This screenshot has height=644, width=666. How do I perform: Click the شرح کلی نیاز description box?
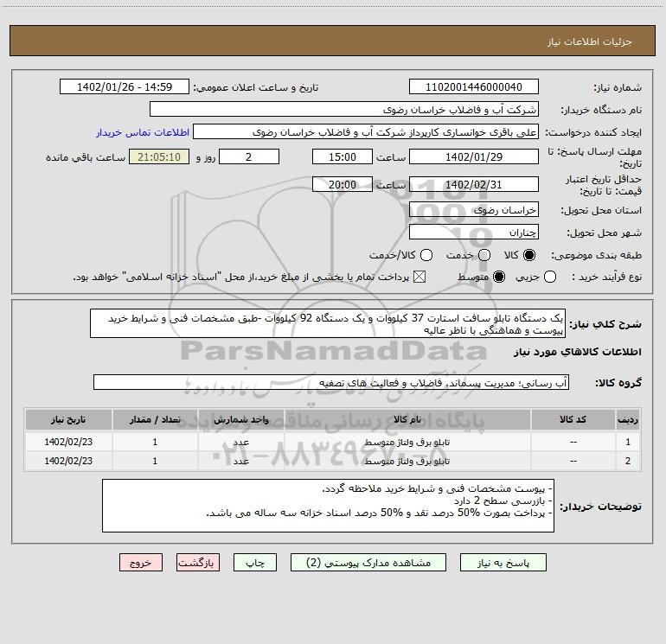point(328,323)
